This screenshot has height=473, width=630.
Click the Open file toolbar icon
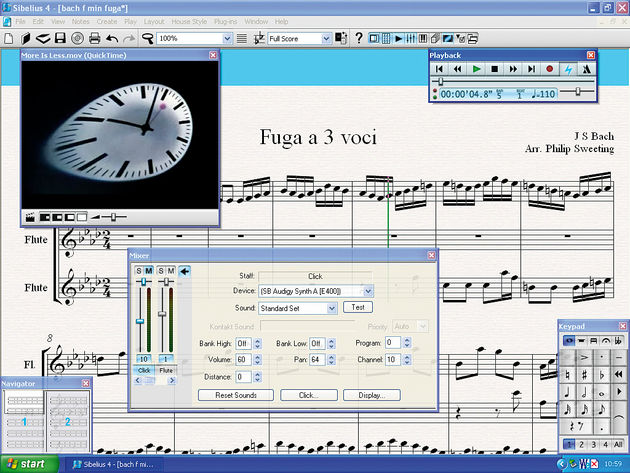(43, 39)
